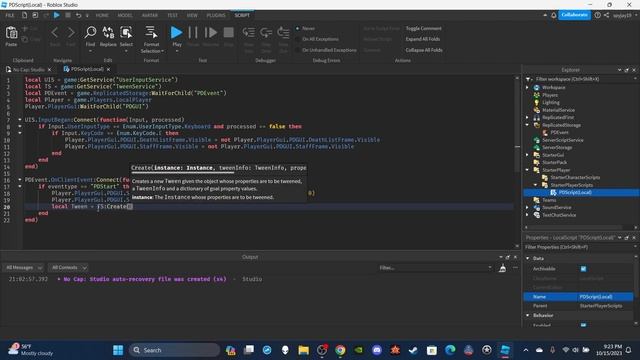Click the Step Into debugger icon
This screenshot has width=640, height=360.
(x=249, y=32)
